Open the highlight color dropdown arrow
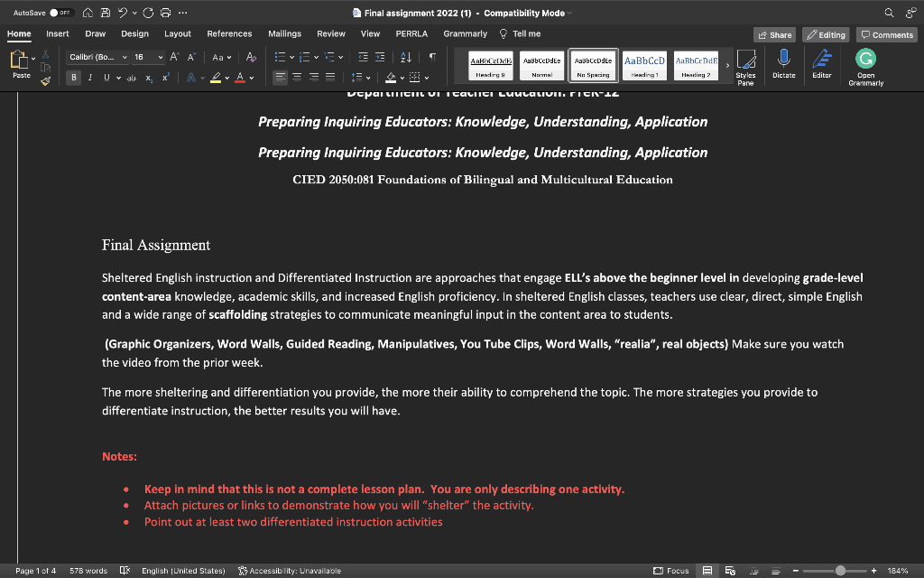The width and height of the screenshot is (924, 578). click(x=226, y=77)
